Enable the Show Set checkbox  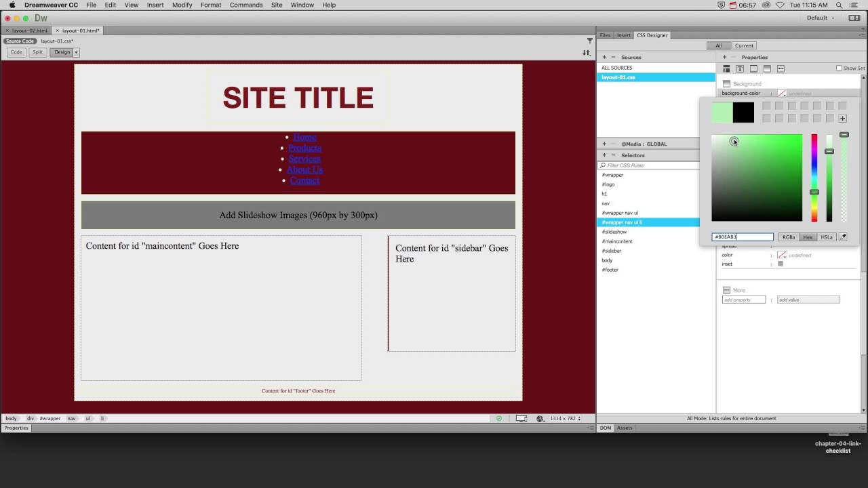pos(839,68)
